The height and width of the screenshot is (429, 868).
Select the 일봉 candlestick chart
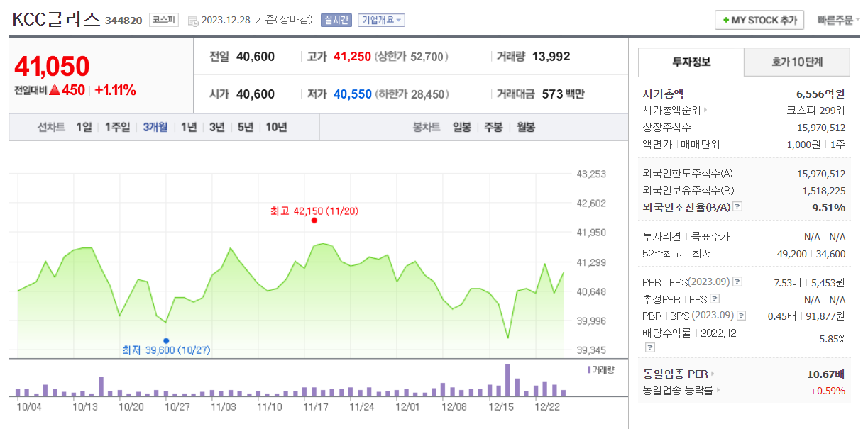point(461,127)
